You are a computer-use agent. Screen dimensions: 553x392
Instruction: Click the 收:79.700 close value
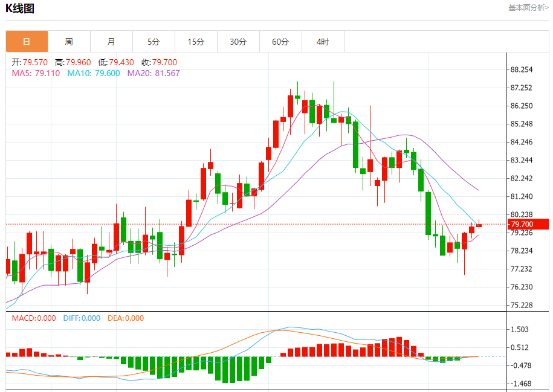click(x=160, y=62)
